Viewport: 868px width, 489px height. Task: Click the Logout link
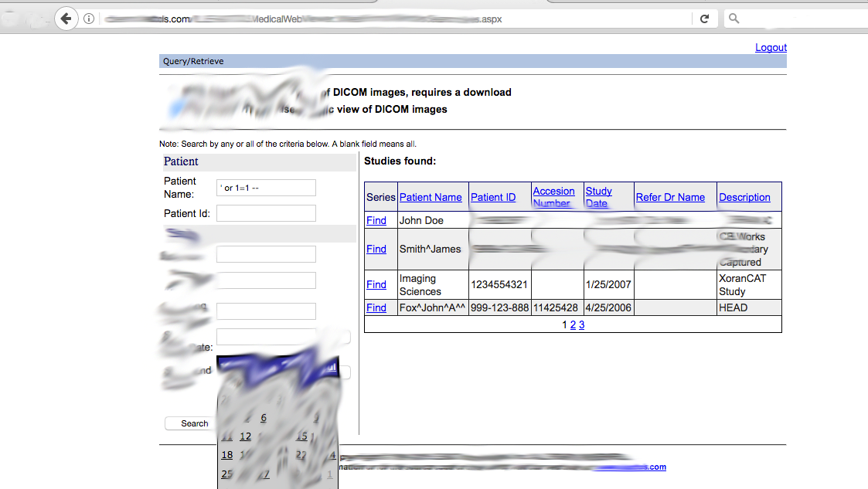coord(771,48)
